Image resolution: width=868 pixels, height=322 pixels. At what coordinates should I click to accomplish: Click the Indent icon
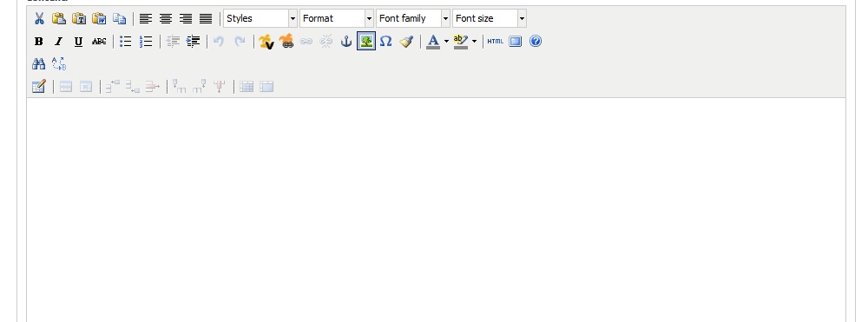click(x=193, y=41)
